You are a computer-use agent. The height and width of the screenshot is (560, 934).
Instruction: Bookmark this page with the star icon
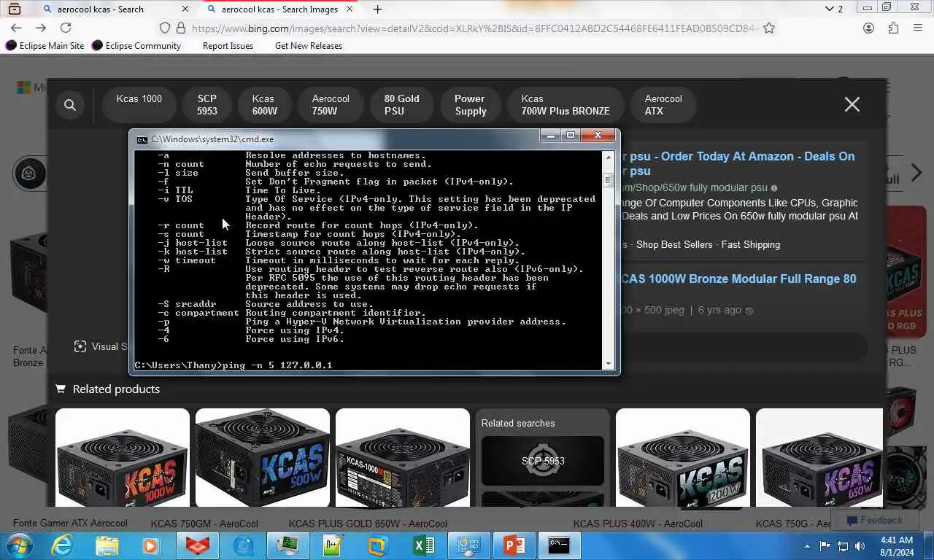[x=768, y=28]
